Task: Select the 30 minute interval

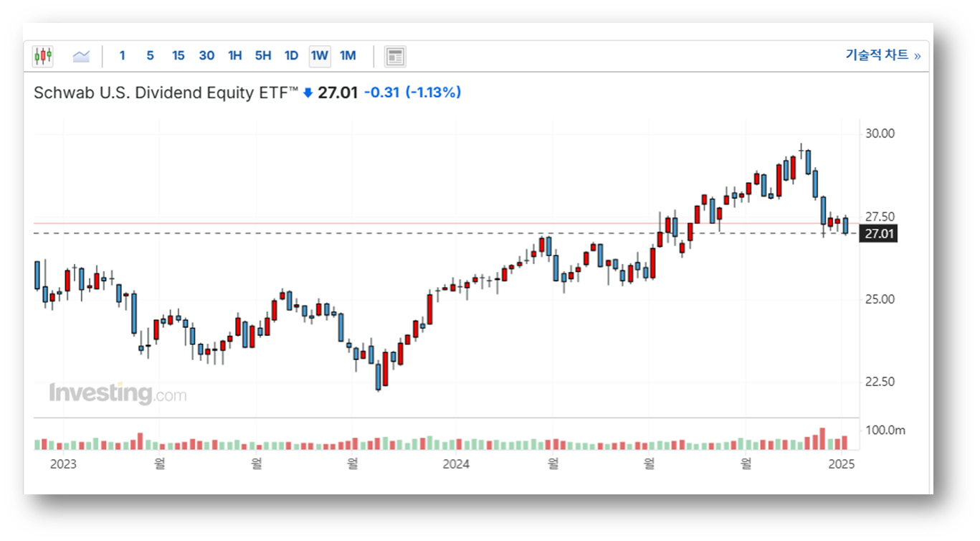Action: pos(206,55)
